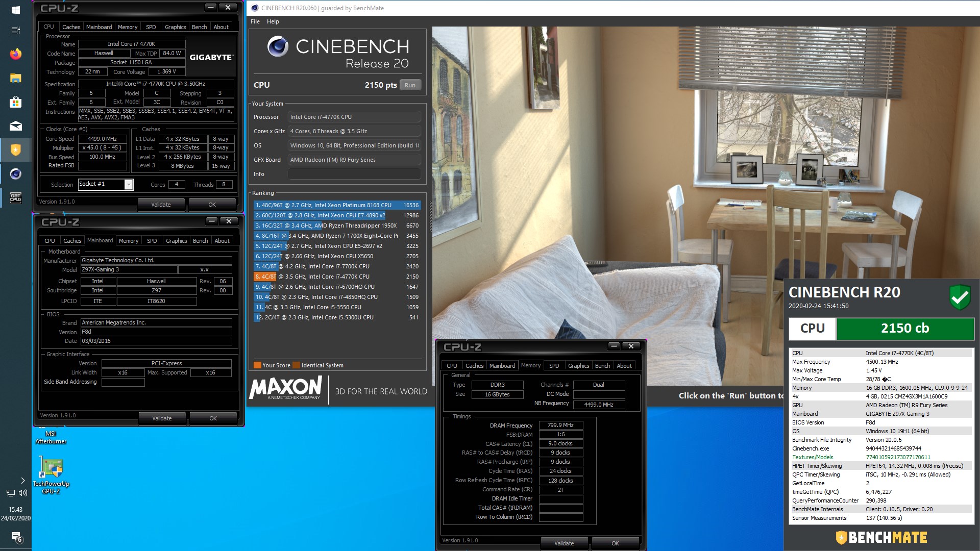Close the Mainboard CPU-Z window
Screen dimensions: 980x551
click(x=229, y=221)
